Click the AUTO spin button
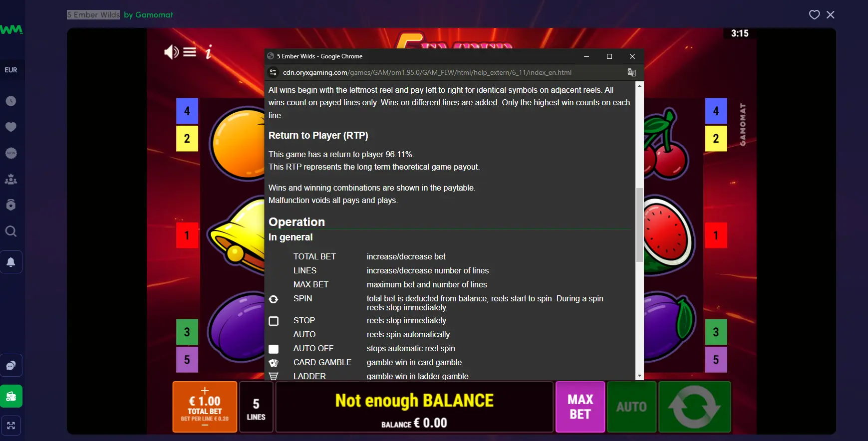 [x=631, y=407]
